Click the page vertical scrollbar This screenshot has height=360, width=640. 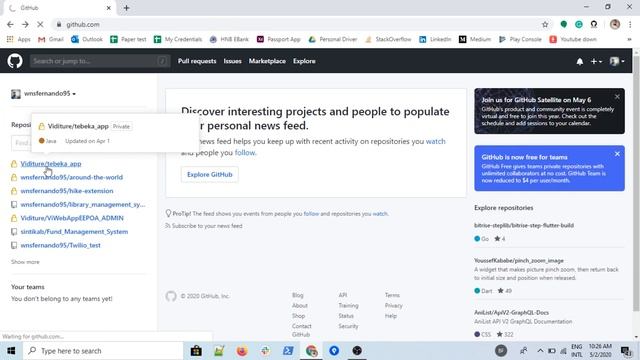[x=636, y=185]
